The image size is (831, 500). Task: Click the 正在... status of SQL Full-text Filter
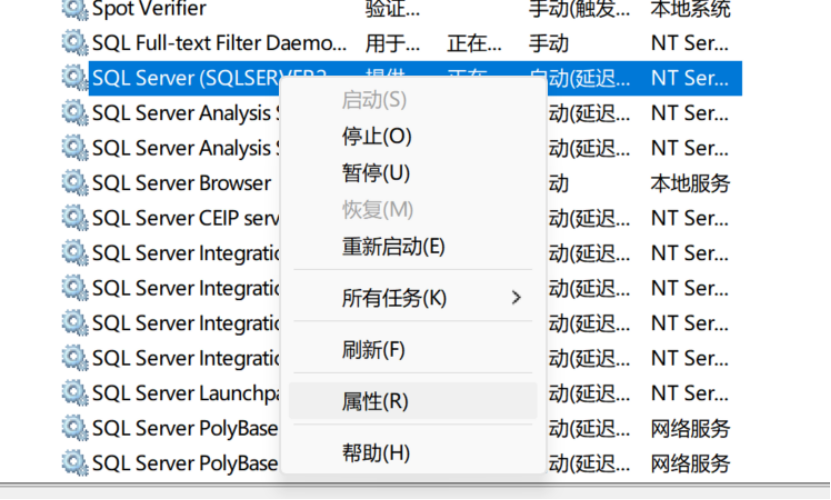point(474,43)
